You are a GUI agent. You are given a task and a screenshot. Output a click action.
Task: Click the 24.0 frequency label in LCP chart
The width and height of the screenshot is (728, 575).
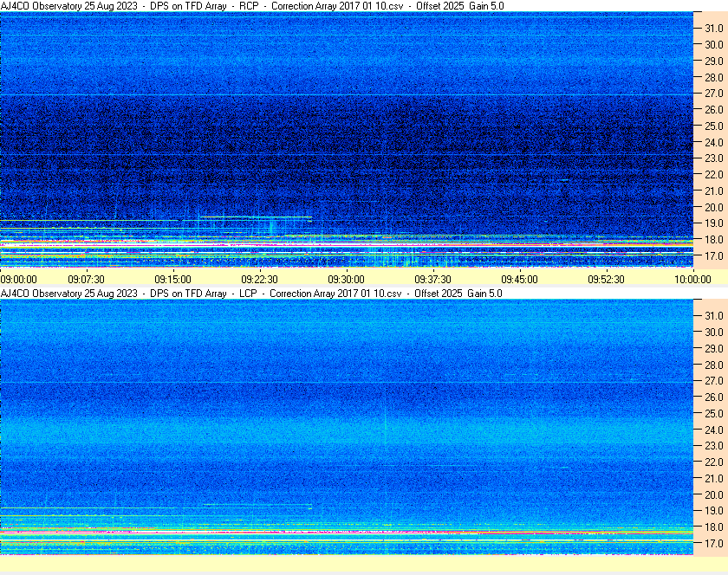point(714,430)
